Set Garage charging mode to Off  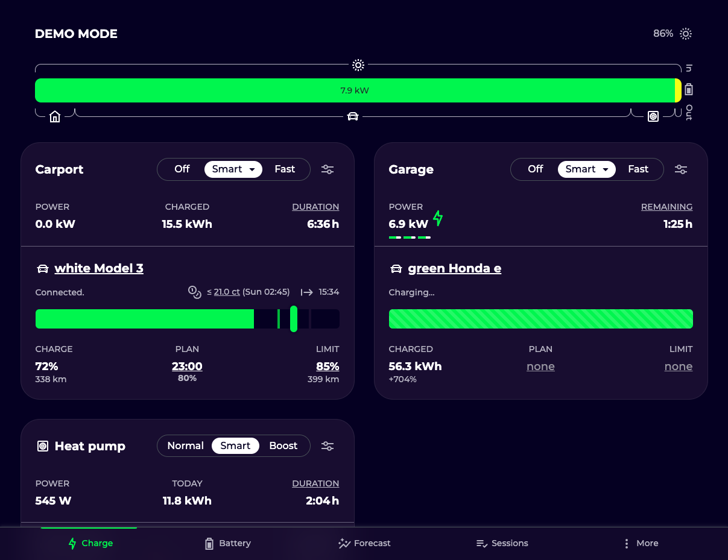coord(536,169)
